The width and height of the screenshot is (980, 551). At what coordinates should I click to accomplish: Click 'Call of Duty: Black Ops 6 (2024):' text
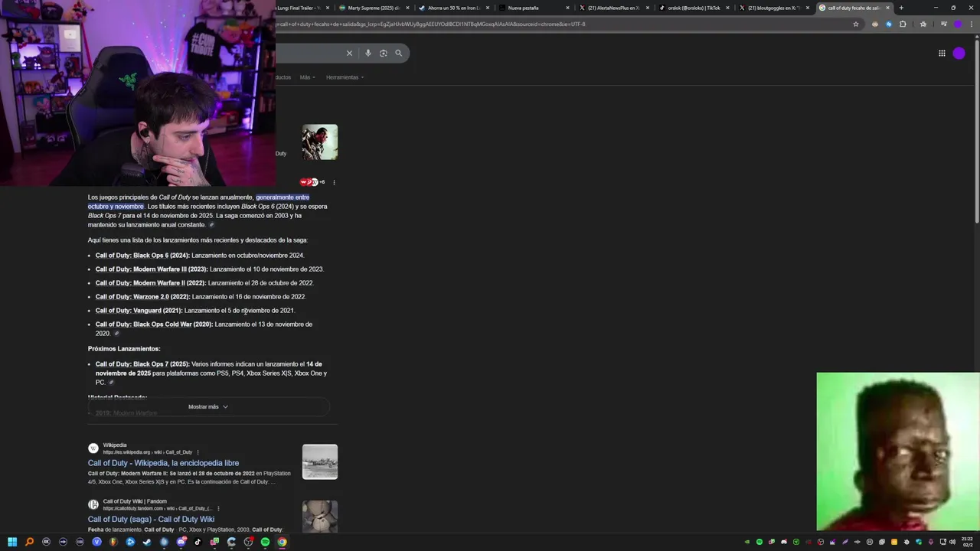coord(142,256)
